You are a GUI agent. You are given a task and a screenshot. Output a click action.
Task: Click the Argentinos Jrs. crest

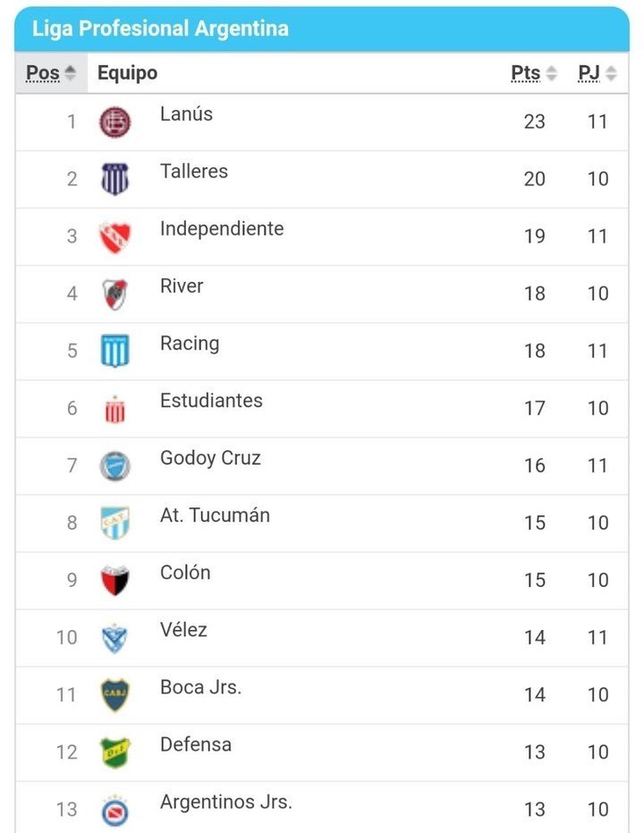(114, 810)
